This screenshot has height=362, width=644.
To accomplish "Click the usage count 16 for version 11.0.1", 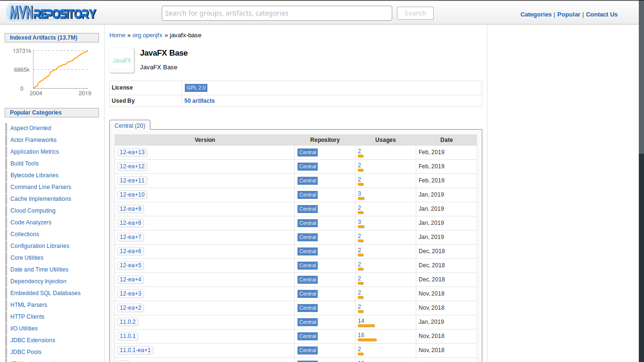I will tap(361, 335).
